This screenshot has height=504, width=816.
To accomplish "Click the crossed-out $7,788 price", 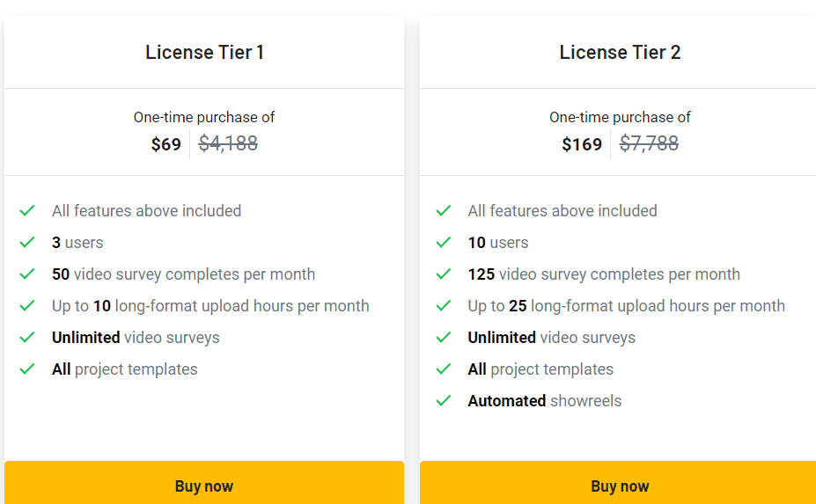I will tap(649, 143).
